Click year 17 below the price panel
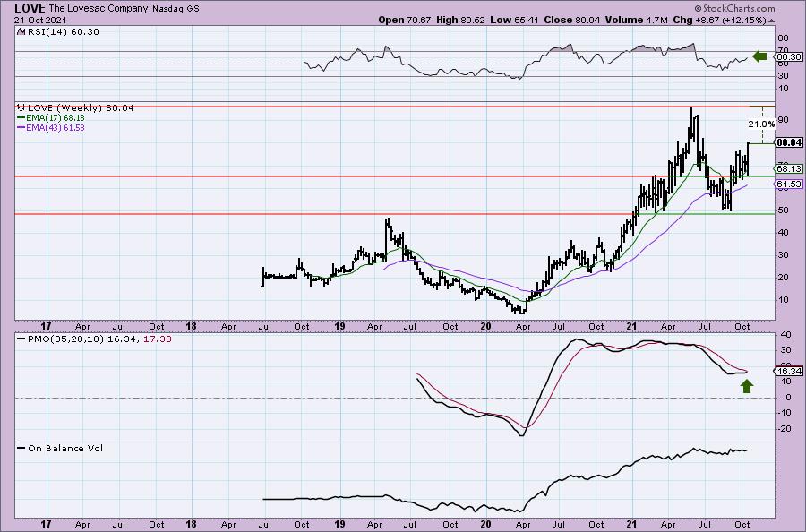The width and height of the screenshot is (806, 532). point(46,326)
